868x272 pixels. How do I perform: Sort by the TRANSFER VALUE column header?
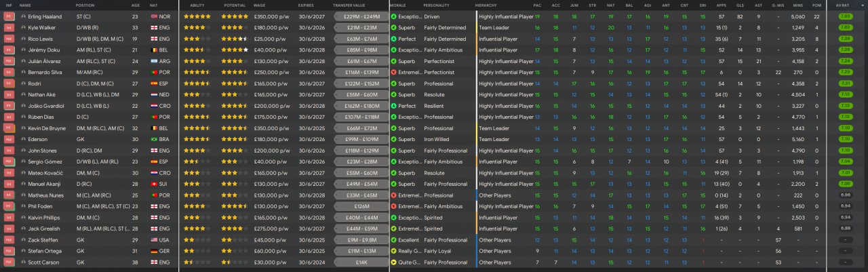(x=349, y=5)
